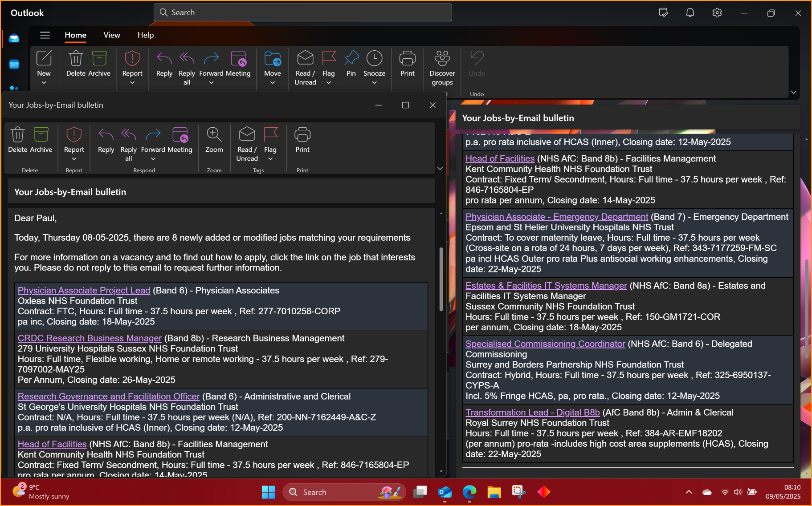Click taskbar Search box
Viewport: 812px width, 506px height.
click(x=344, y=492)
